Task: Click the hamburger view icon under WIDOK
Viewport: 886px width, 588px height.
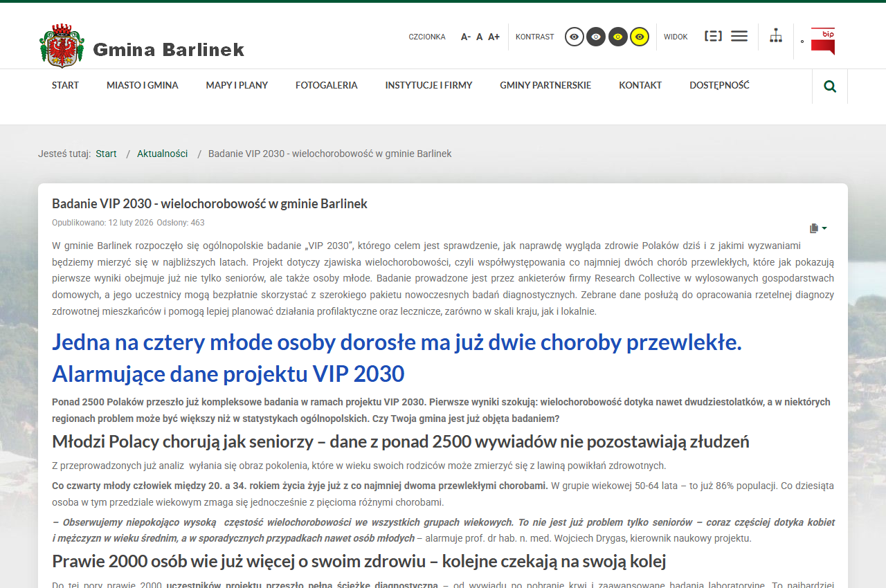Action: (739, 35)
